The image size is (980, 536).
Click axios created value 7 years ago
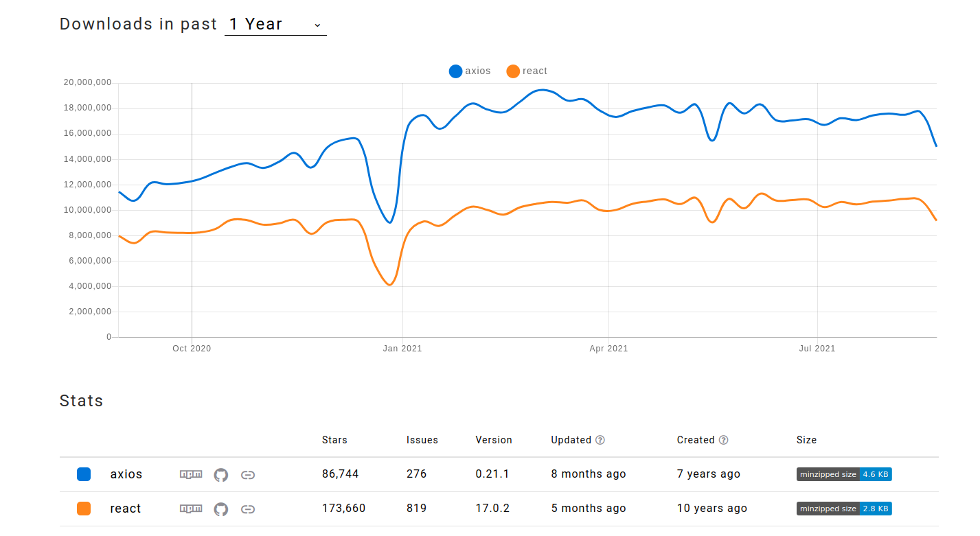[x=709, y=474]
